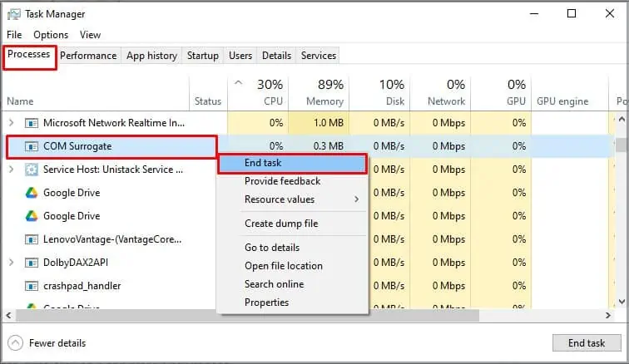Screen dimensions: 629x364
Task: Click the Microsoft Network Realtime process icon
Action: pos(32,123)
